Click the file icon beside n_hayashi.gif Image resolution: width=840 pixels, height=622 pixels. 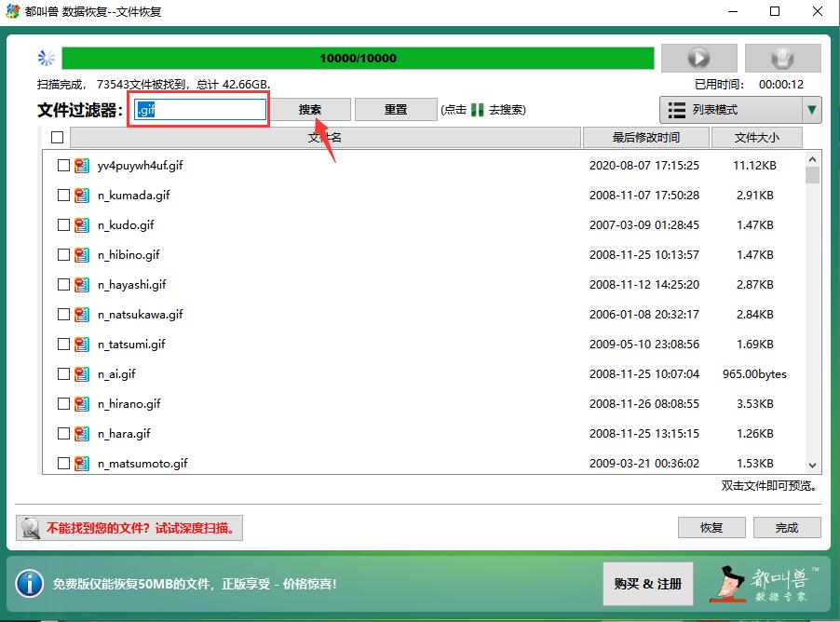click(x=82, y=285)
